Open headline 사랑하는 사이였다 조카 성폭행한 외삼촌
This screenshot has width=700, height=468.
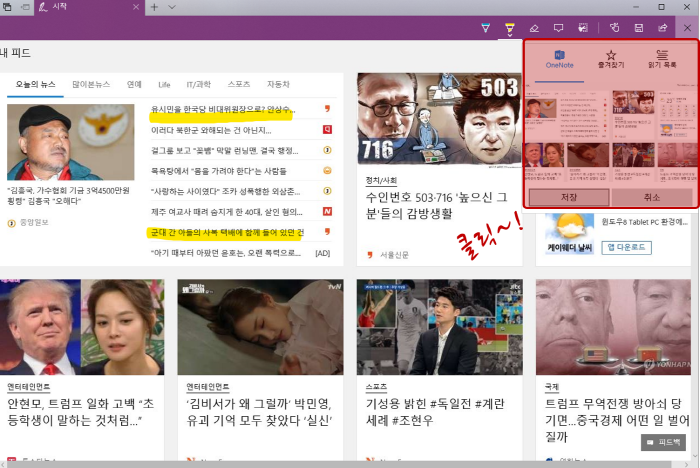point(225,192)
